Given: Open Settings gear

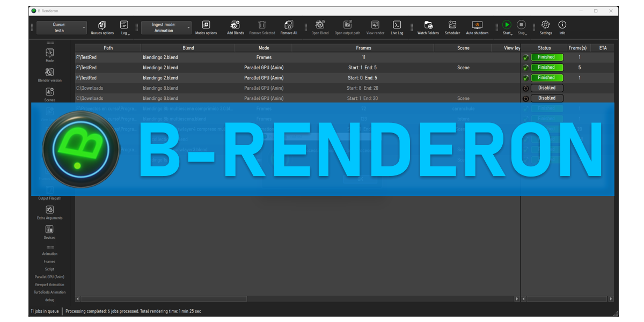Looking at the screenshot, I should (x=545, y=28).
